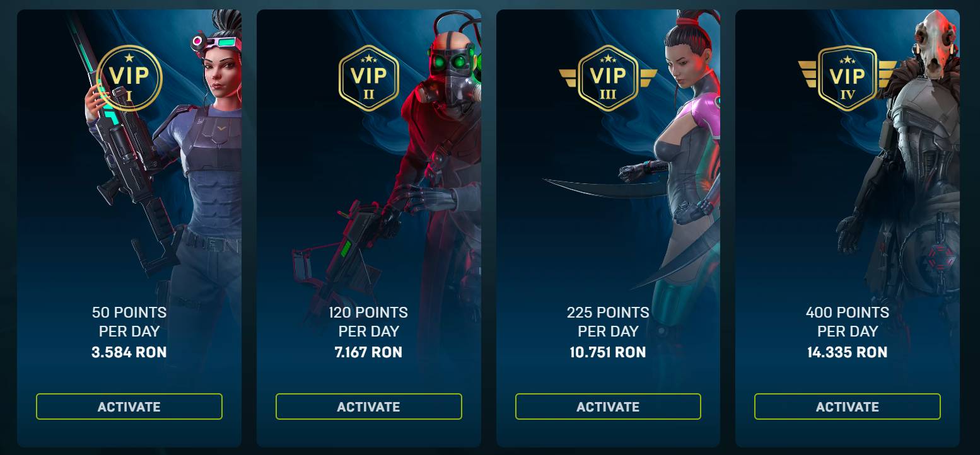980x455 pixels.
Task: Activate the 400 points per day plan
Action: 848,406
